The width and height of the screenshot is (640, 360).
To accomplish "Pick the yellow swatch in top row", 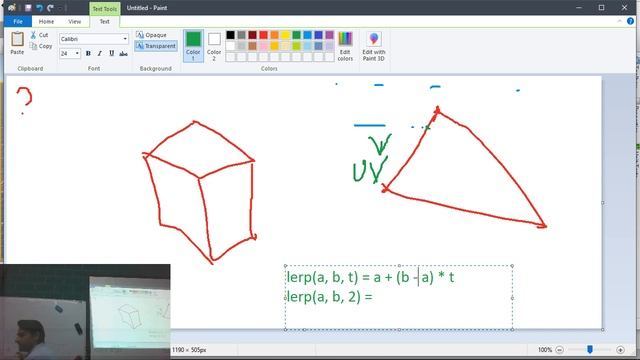I will 286,35.
